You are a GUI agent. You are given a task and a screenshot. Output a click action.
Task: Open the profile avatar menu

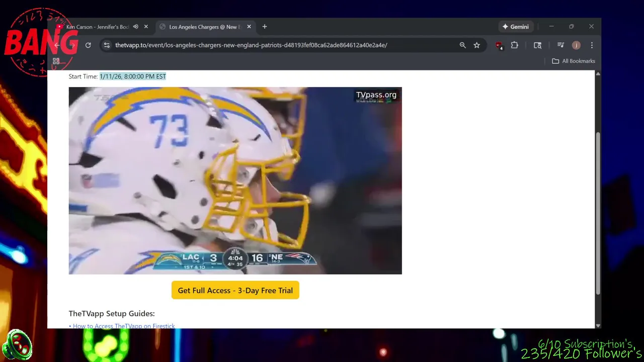(x=576, y=45)
